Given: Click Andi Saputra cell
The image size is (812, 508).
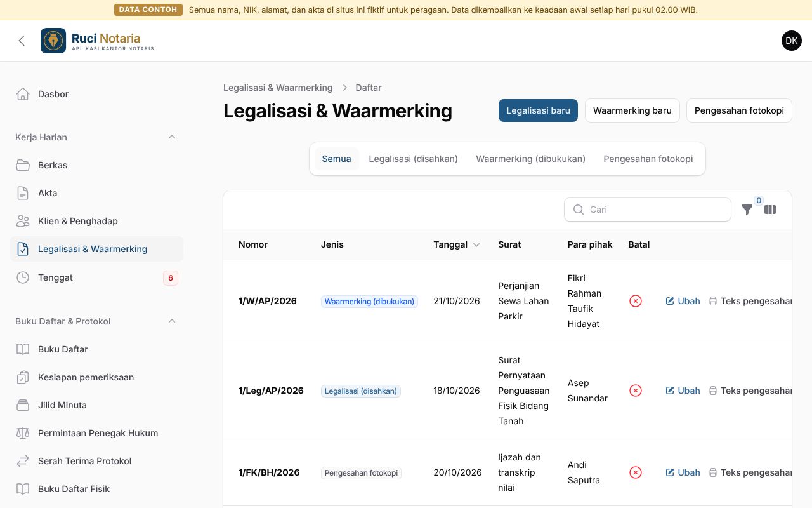Looking at the screenshot, I should [584, 472].
